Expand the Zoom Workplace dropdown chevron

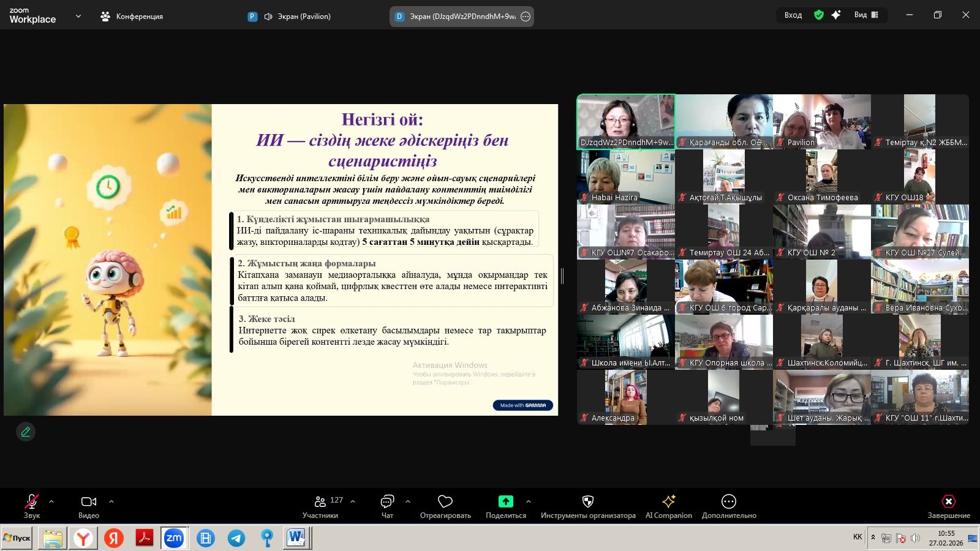(78, 17)
